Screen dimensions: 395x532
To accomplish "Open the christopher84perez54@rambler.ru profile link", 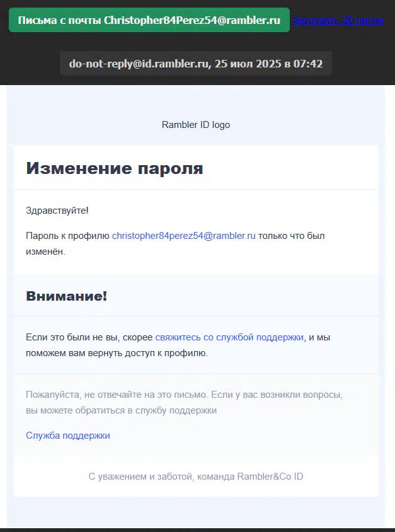I will click(x=184, y=236).
